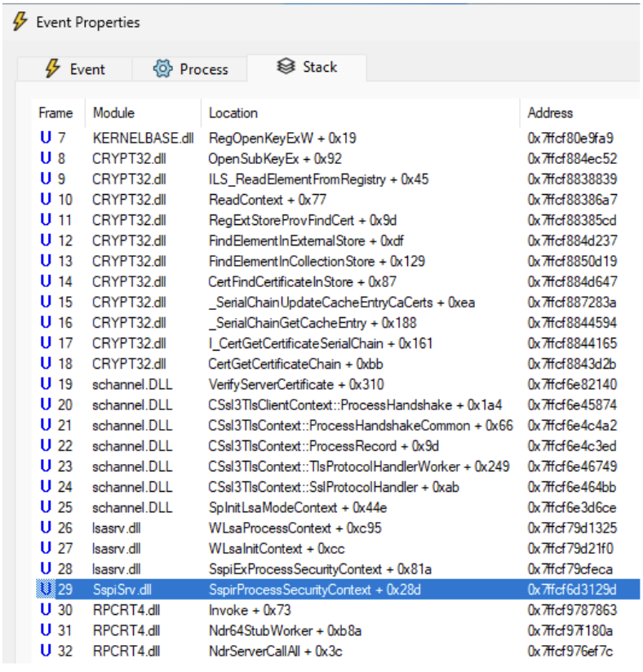
Task: Click the layers icon on Stack tab
Action: click(285, 68)
